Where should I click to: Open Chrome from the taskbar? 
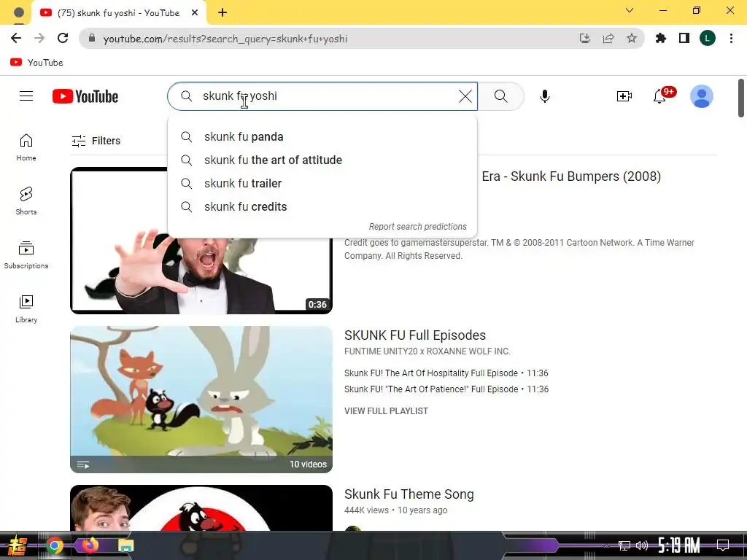tap(54, 545)
